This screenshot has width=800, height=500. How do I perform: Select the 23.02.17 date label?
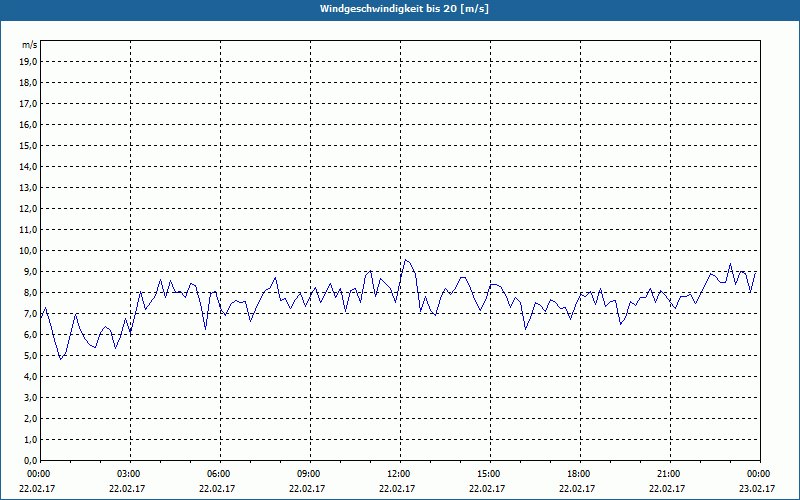tap(757, 488)
